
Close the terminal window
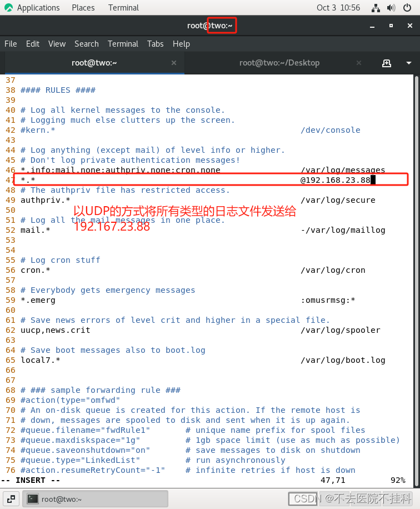click(410, 26)
